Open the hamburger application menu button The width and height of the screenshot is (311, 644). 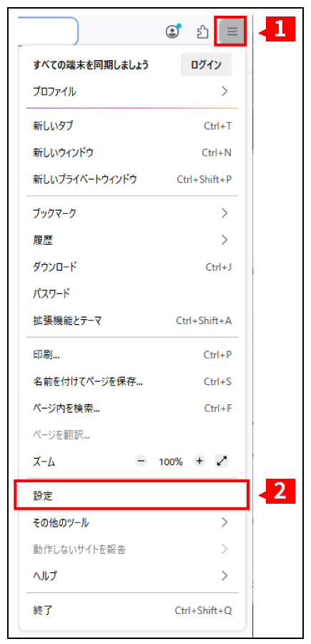tap(232, 31)
